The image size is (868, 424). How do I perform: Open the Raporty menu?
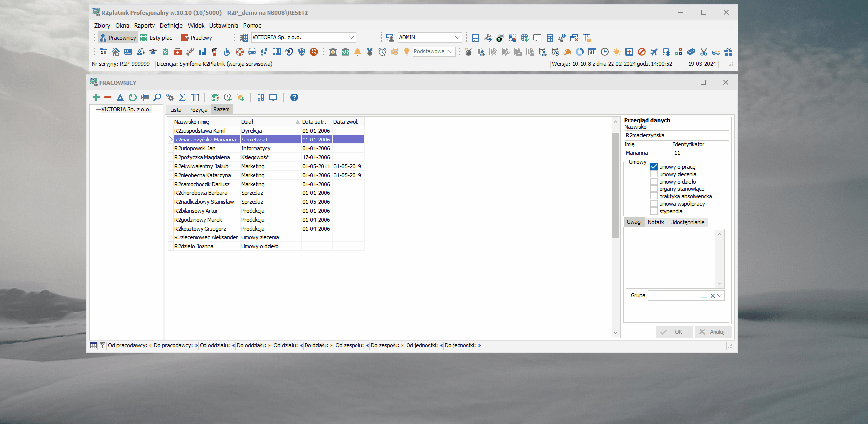144,26
